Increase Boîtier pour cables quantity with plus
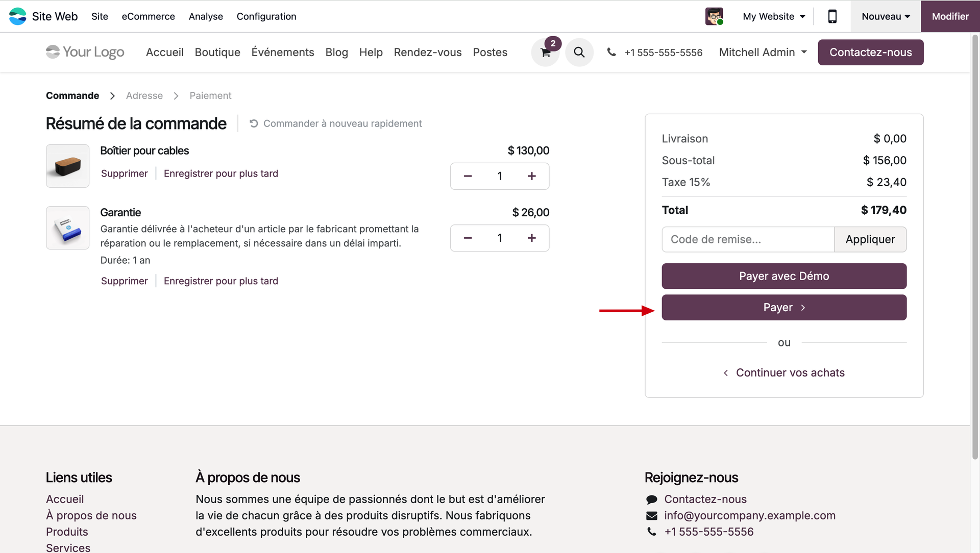980x553 pixels. point(531,176)
